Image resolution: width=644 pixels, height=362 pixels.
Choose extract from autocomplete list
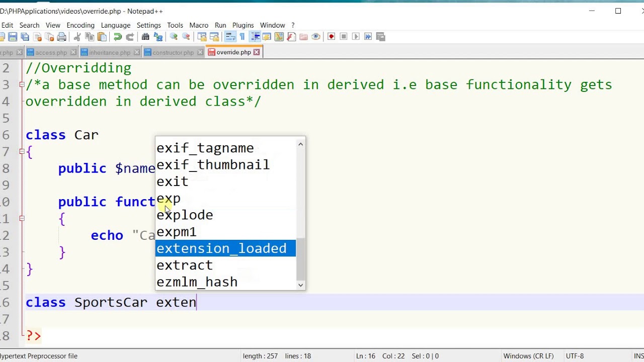pyautogui.click(x=225, y=265)
